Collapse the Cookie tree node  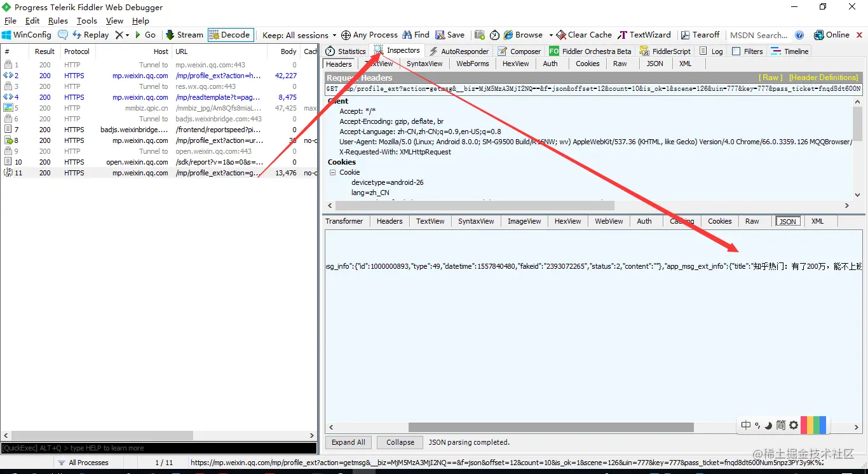332,172
